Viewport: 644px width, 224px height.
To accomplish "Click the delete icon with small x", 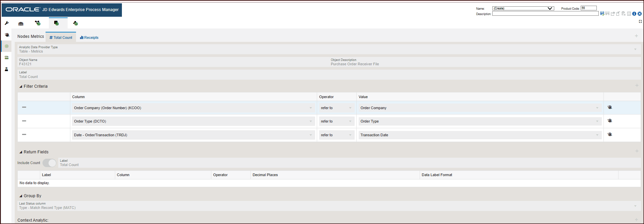I will [x=624, y=14].
